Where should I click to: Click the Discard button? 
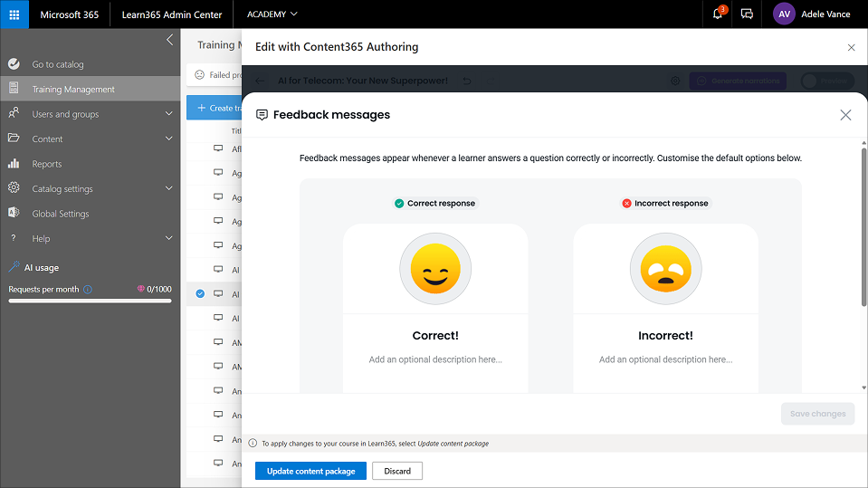pos(397,471)
